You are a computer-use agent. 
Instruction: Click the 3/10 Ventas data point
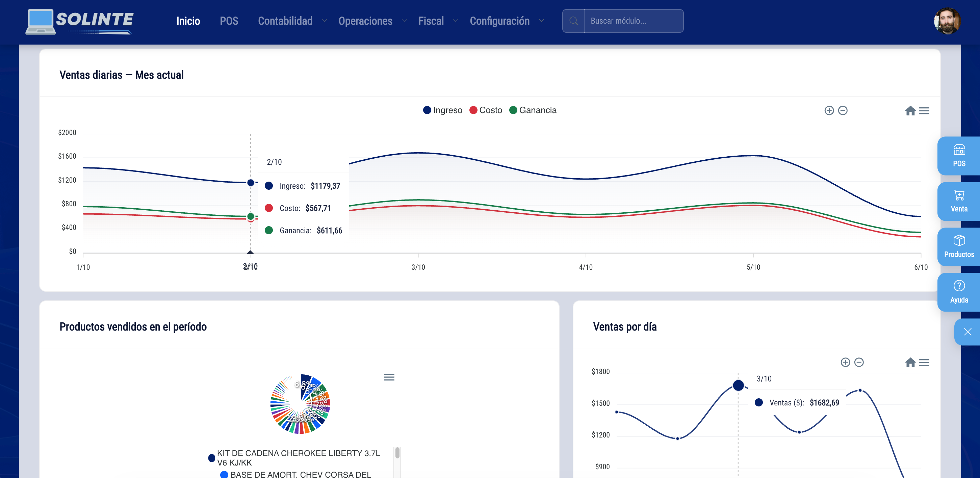pyautogui.click(x=738, y=385)
